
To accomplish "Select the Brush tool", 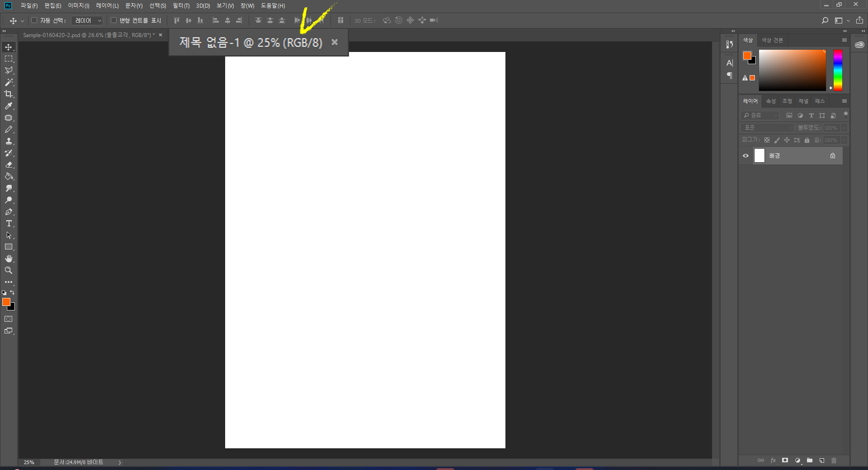I will click(9, 129).
